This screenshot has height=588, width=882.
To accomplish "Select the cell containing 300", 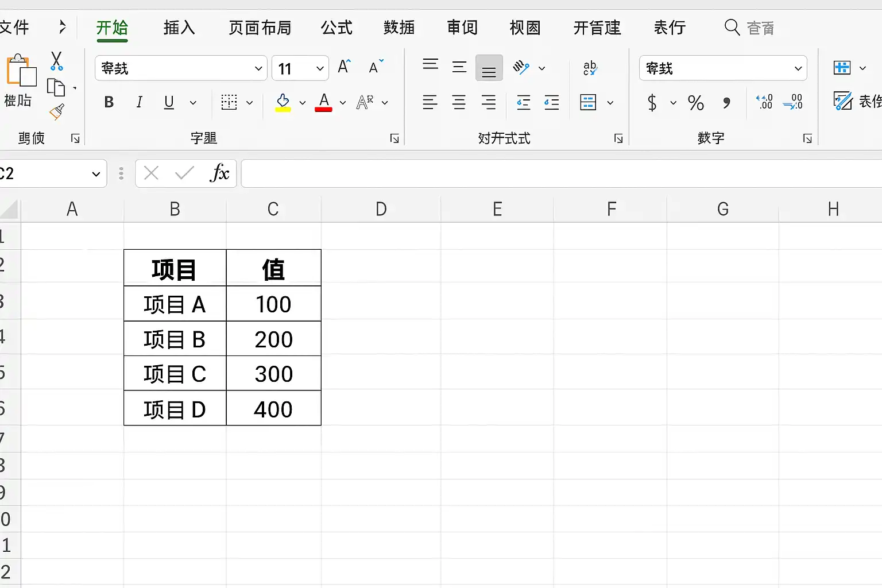I will (x=274, y=374).
